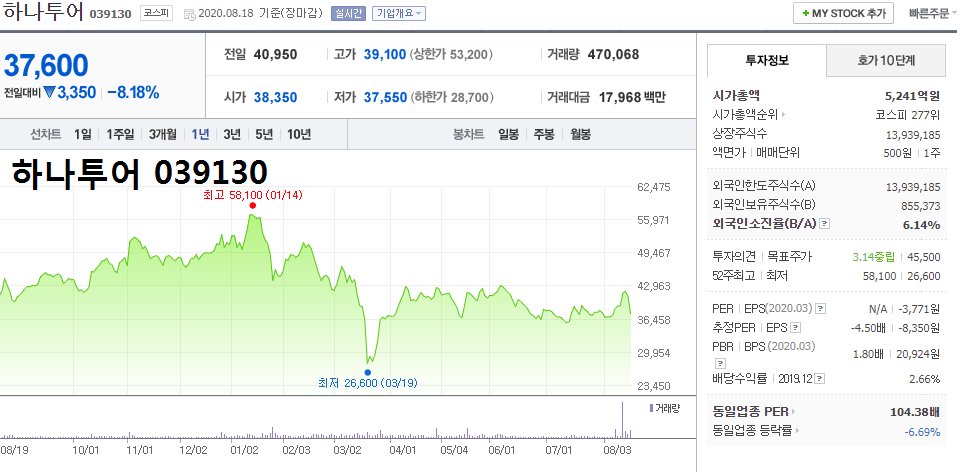Click the question icon beside 배당수익률 2019.12

(x=820, y=379)
